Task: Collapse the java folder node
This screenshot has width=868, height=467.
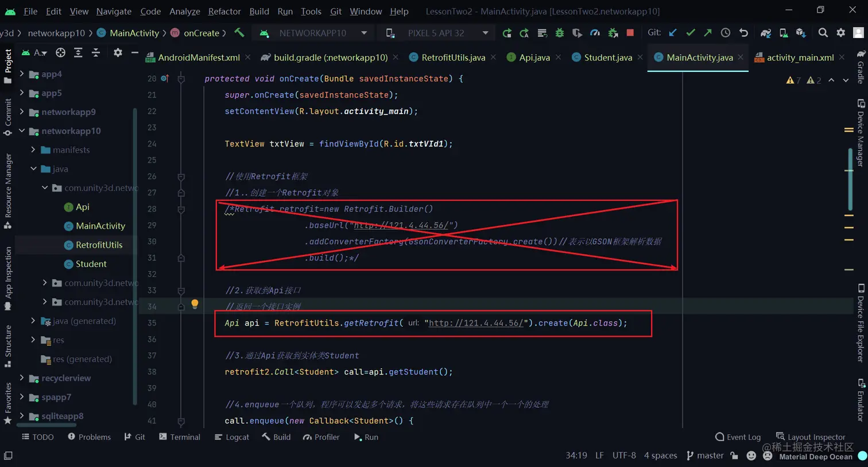Action: point(33,169)
